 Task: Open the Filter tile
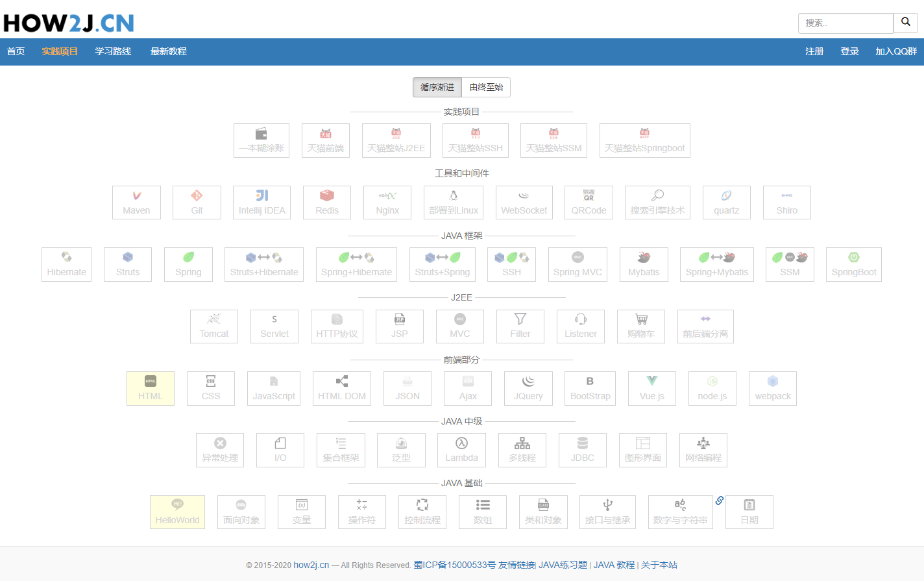[x=520, y=327]
